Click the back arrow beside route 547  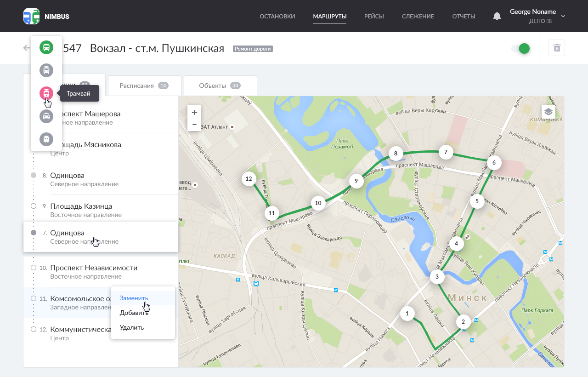click(x=26, y=48)
